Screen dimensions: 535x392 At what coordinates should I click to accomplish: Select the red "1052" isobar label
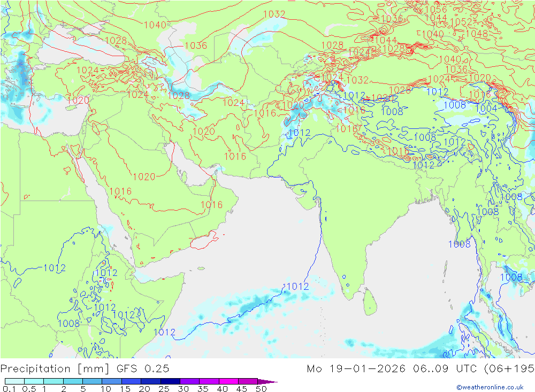461,22
